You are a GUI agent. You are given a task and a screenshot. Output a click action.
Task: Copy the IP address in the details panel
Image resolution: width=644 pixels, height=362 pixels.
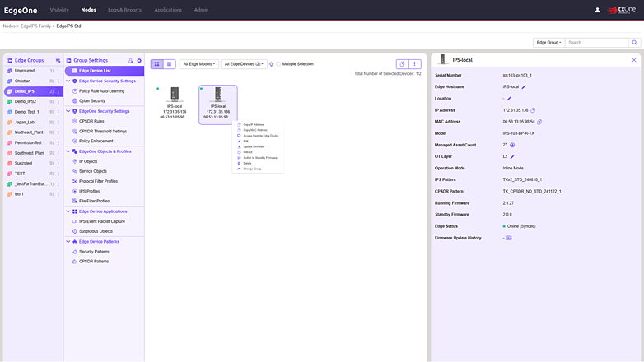tap(534, 109)
